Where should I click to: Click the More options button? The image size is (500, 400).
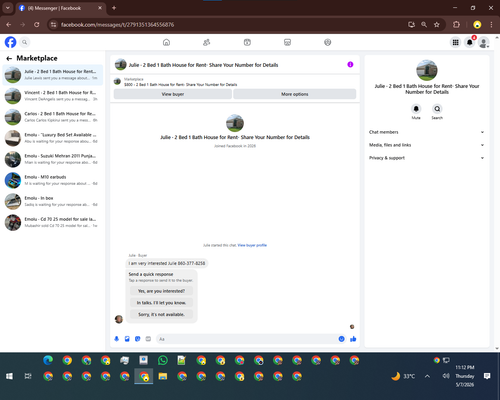(295, 94)
